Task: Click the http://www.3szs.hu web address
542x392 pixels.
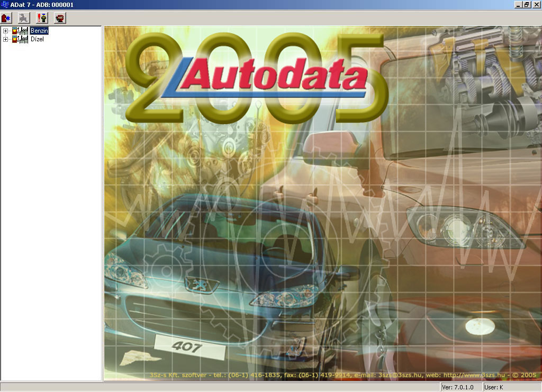Action: pos(474,375)
